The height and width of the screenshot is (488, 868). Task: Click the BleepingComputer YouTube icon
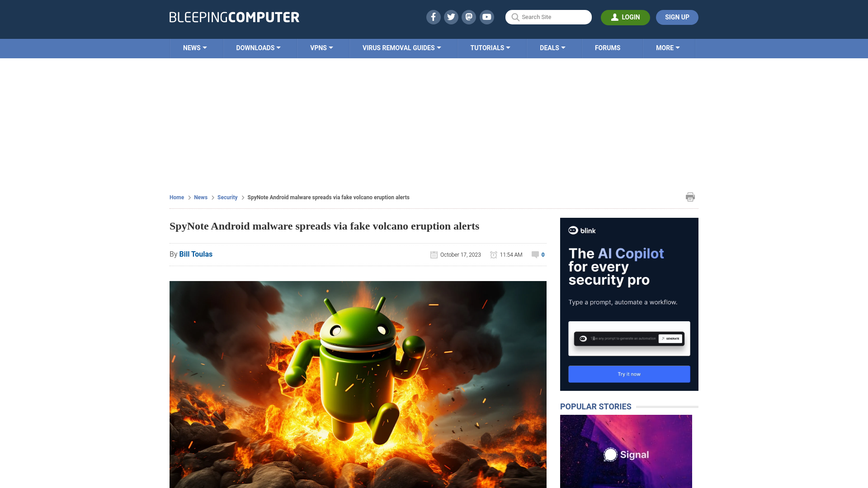coord(487,17)
